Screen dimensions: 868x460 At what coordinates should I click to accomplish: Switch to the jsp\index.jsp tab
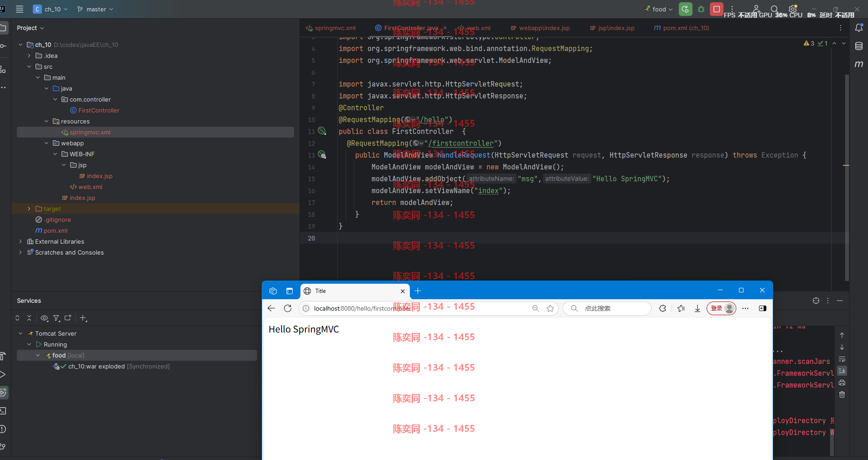coord(612,28)
